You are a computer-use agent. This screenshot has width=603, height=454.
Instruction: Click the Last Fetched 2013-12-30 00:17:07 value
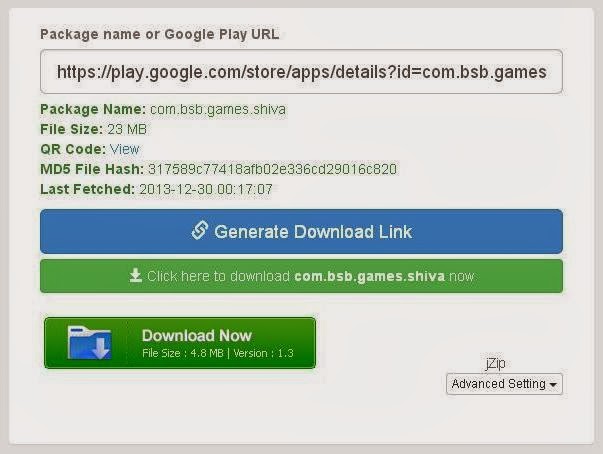coord(206,189)
